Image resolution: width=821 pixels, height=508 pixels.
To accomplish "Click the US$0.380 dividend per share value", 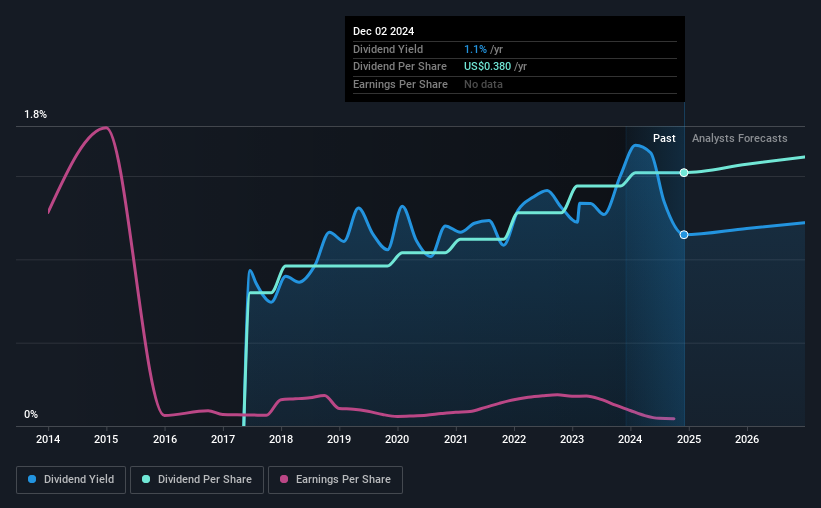I will point(487,67).
